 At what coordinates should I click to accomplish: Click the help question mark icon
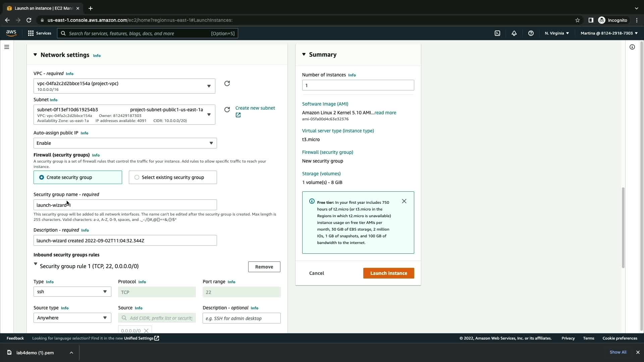(x=531, y=33)
